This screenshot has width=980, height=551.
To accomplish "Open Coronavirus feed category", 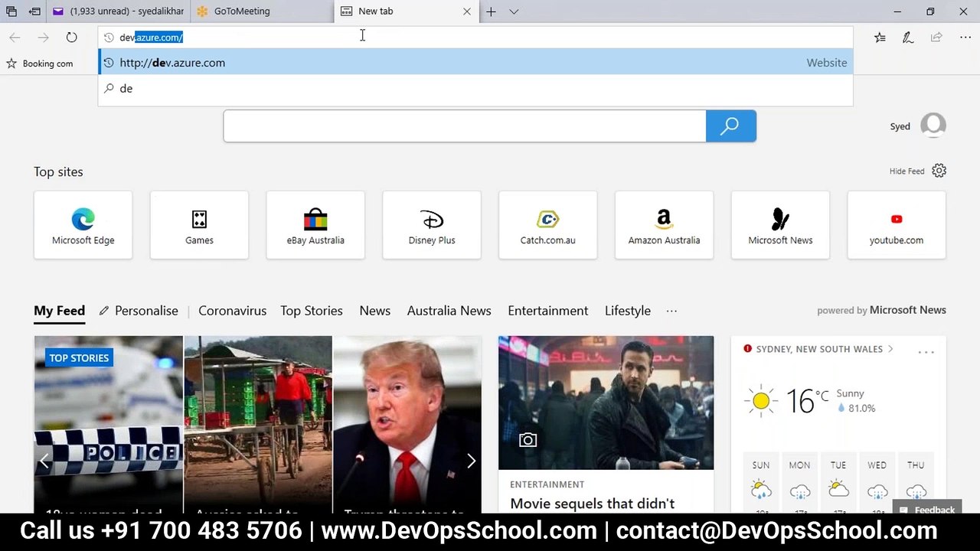I will 232,311.
